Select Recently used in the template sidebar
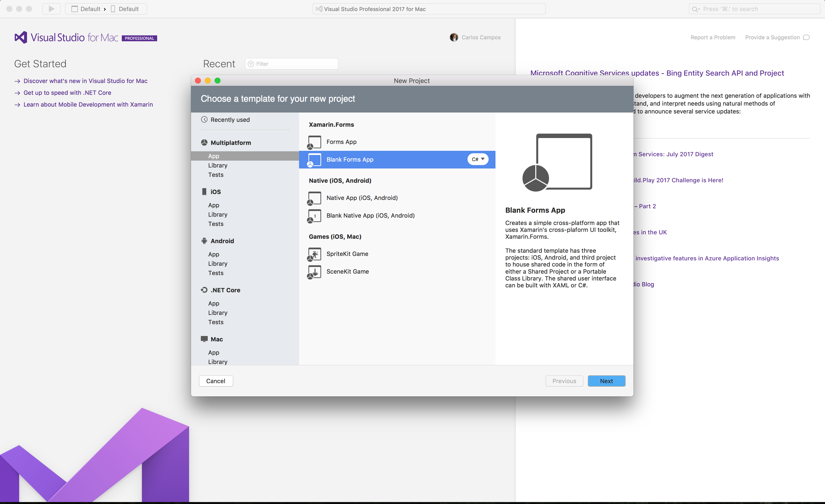 [230, 120]
